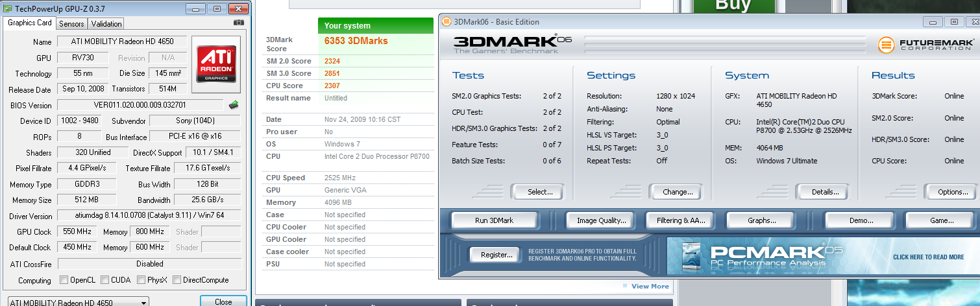Click the Result name Untitled value
This screenshot has width=980, height=306.
click(x=336, y=98)
